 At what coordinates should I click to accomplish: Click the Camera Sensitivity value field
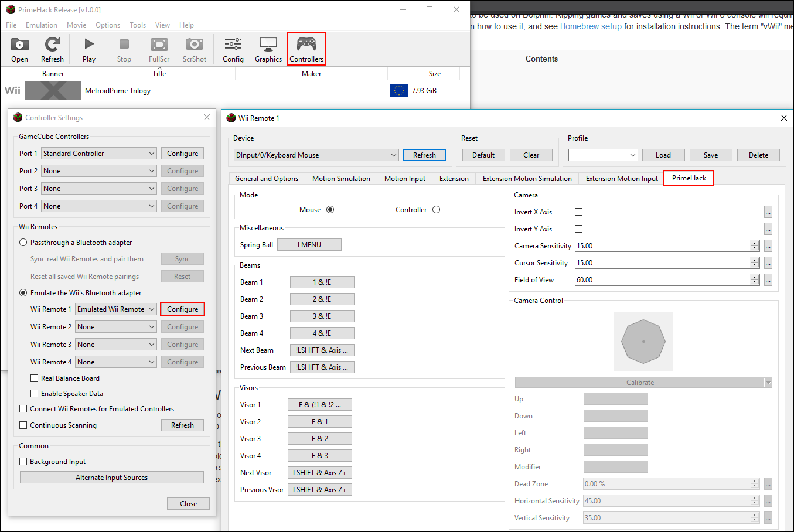point(663,246)
